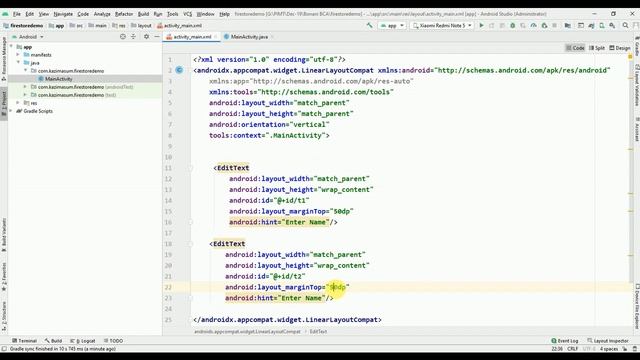The image size is (640, 360).
Task: Open the AVD Manager phone icon
Action: (602, 25)
